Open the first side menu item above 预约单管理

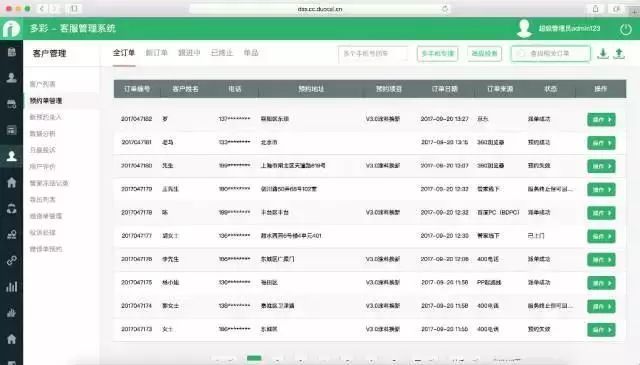coord(42,84)
